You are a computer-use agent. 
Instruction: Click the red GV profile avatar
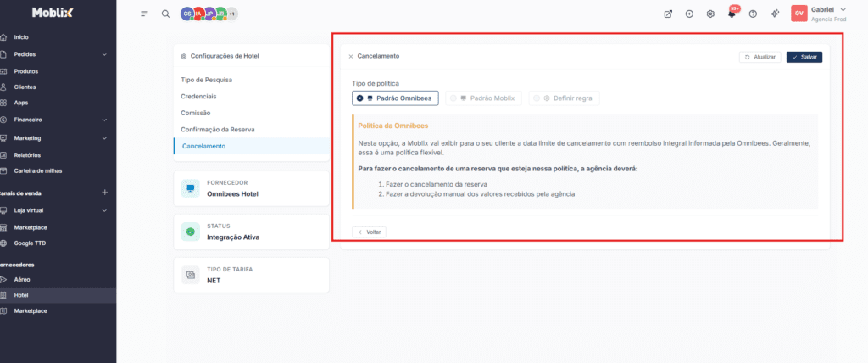799,14
